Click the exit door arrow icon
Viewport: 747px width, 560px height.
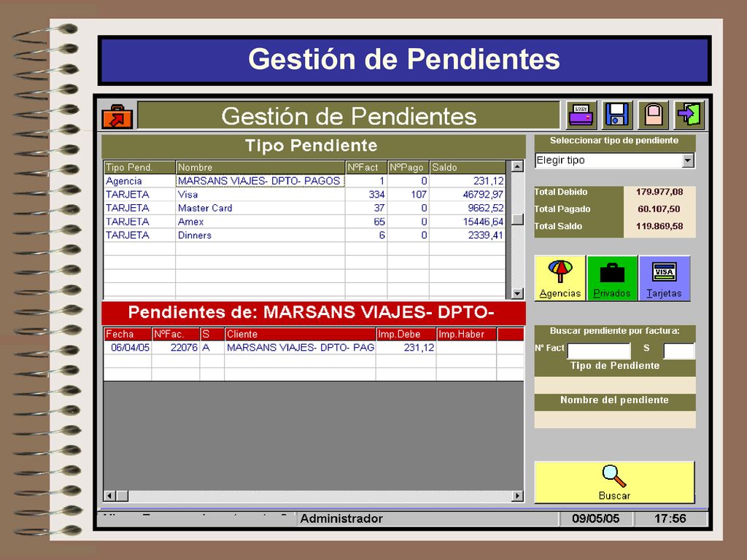pos(689,115)
